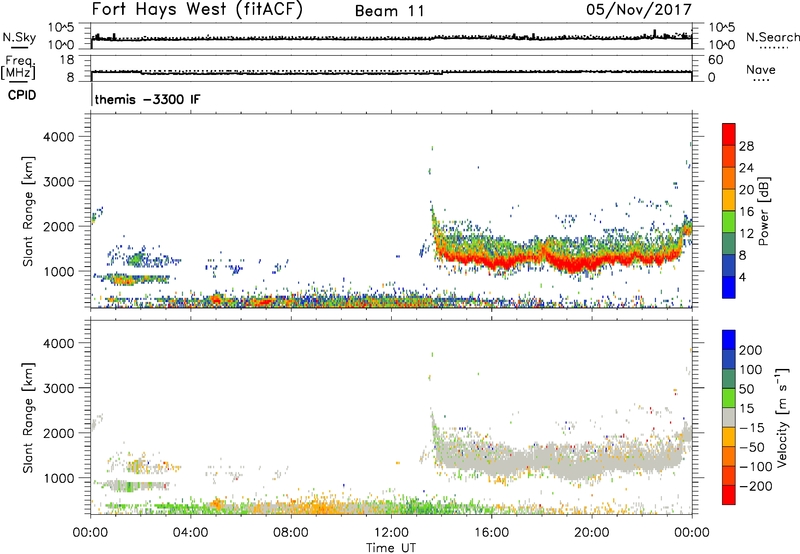Screen dimensions: 800x554
Task: Click the Velocity [m s-1] colorbar label
Action: pyautogui.click(x=782, y=417)
